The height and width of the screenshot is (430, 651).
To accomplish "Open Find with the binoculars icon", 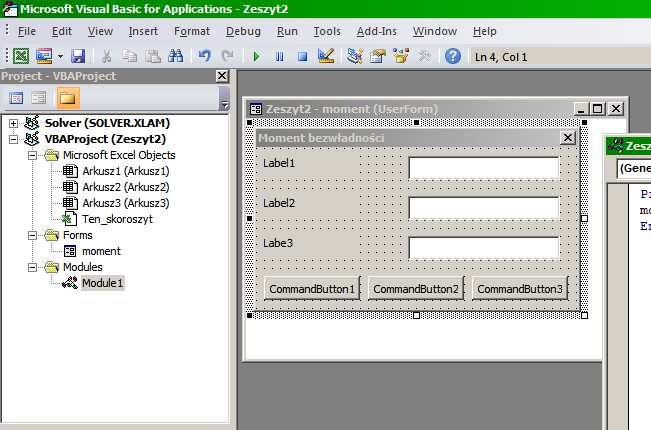I will pyautogui.click(x=176, y=56).
